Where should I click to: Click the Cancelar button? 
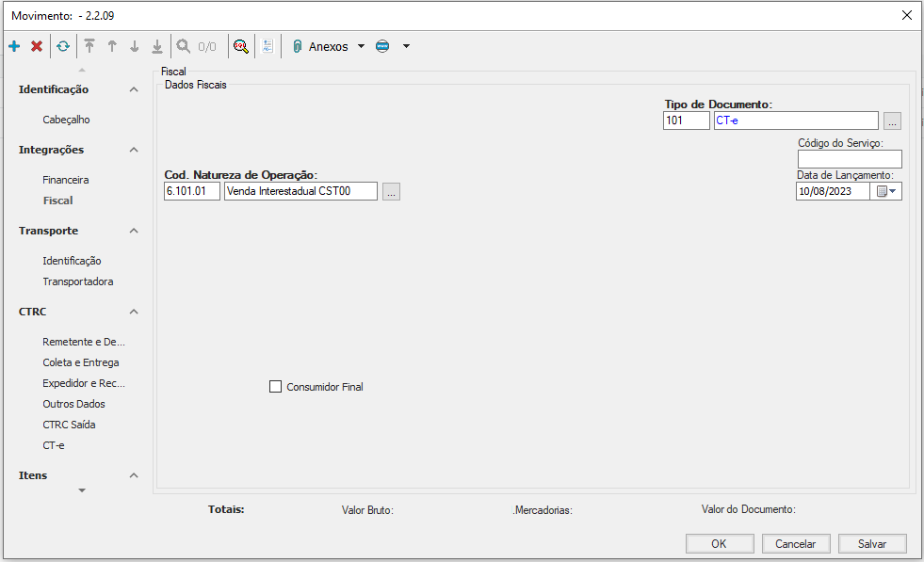coord(796,544)
